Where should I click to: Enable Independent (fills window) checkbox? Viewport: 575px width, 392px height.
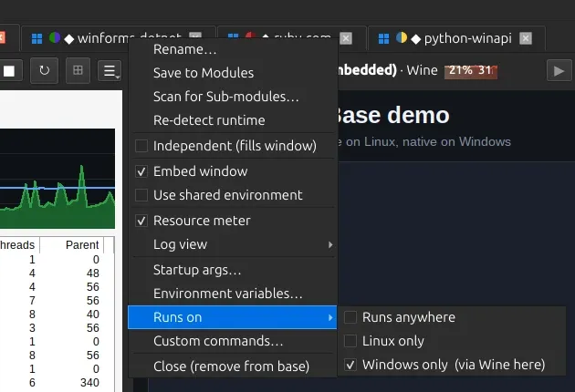click(141, 146)
